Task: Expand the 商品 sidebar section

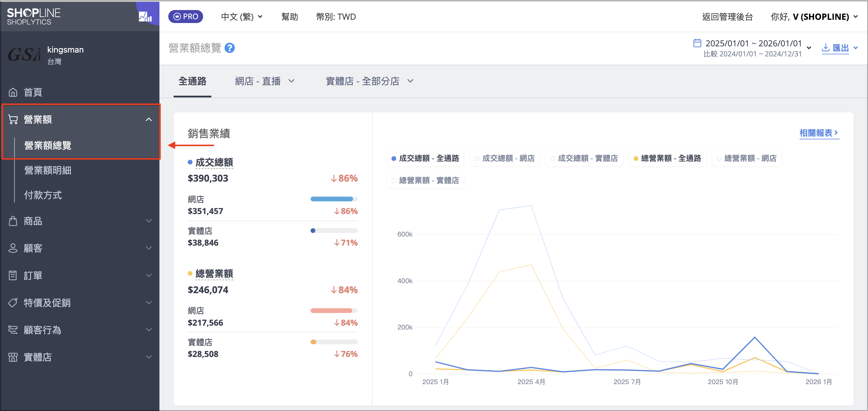Action: [149, 221]
